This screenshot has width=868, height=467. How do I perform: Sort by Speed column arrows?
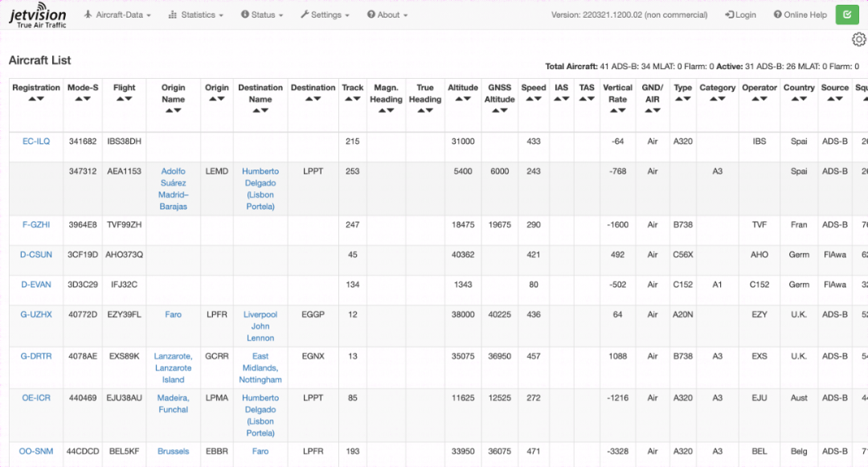pyautogui.click(x=534, y=99)
